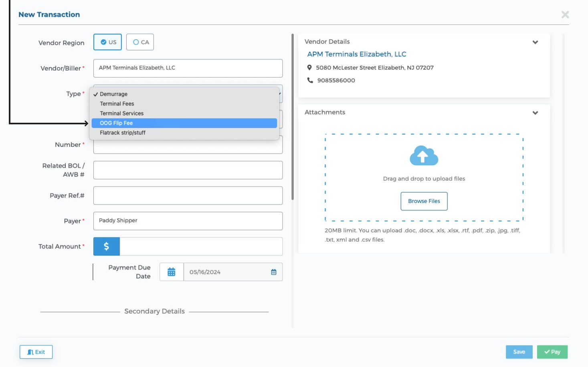This screenshot has height=367, width=588.
Task: Open the Vendor/Biller field
Action: click(188, 68)
